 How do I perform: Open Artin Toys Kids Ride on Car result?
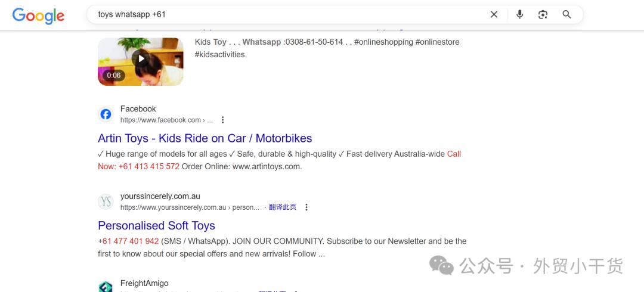tap(205, 138)
